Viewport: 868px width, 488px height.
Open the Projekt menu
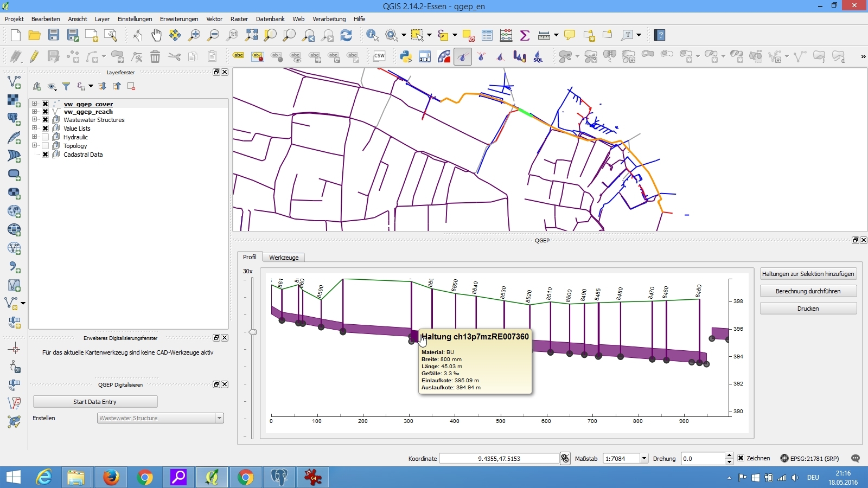[15, 19]
